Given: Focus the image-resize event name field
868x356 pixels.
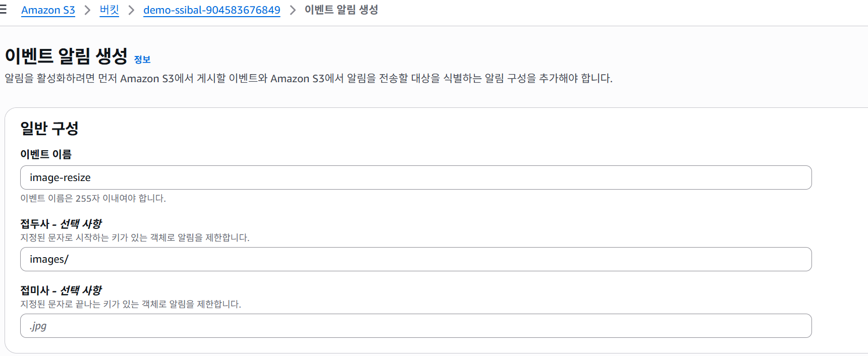Looking at the screenshot, I should click(x=416, y=177).
